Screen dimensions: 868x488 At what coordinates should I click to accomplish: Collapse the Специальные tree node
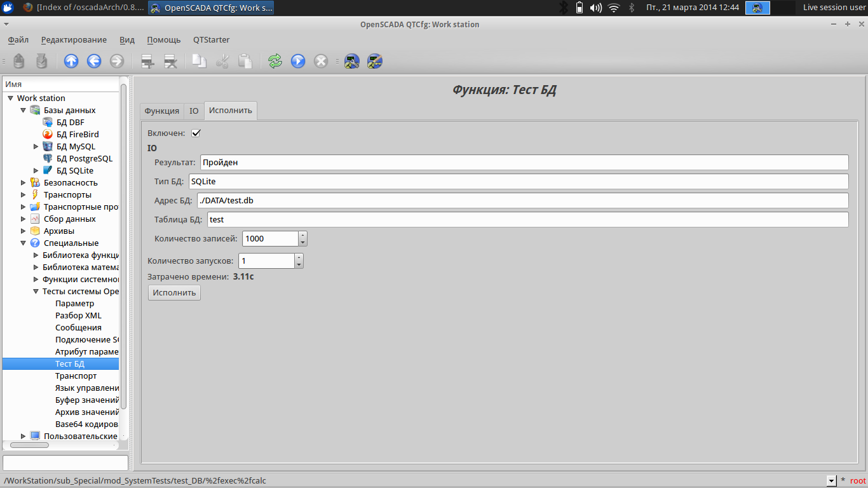(24, 243)
